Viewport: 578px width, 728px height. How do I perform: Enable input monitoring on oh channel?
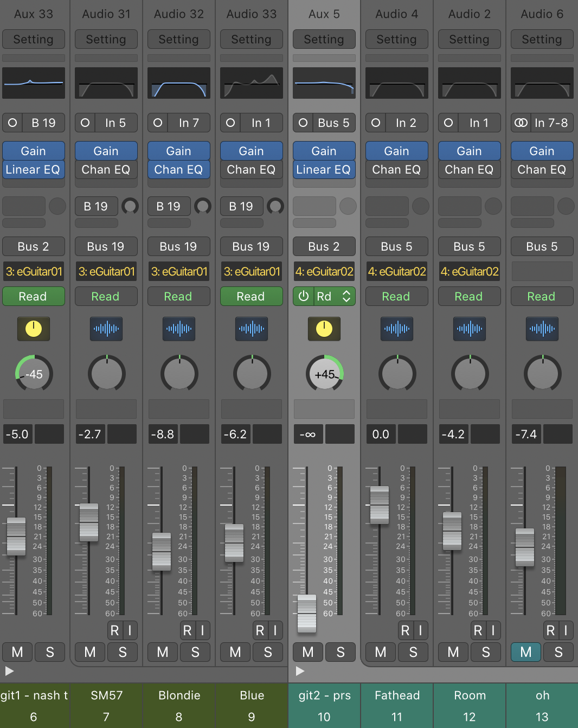[x=566, y=630]
